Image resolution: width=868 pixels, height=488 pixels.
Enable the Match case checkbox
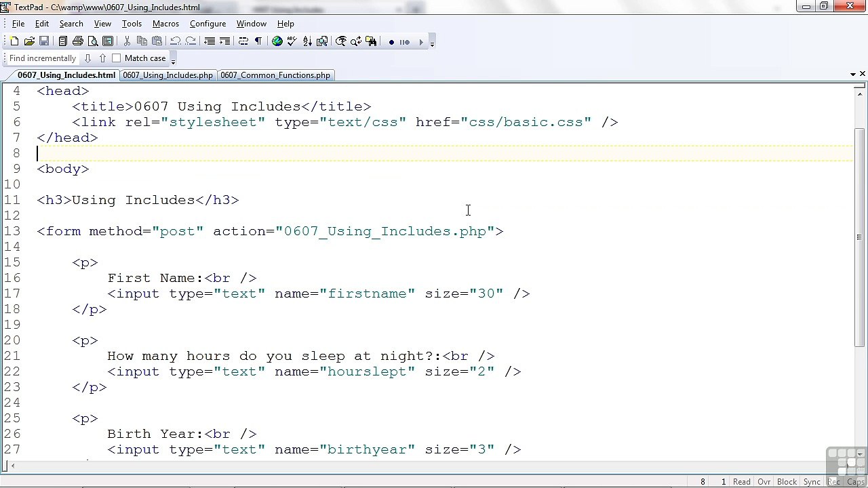116,58
